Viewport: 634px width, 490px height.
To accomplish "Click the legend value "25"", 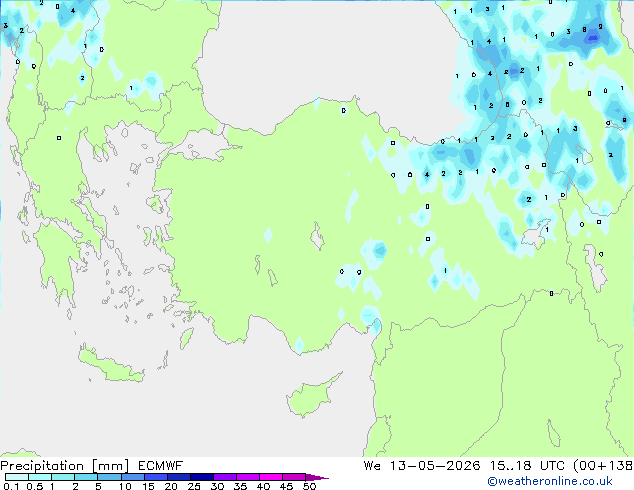I will (194, 486).
